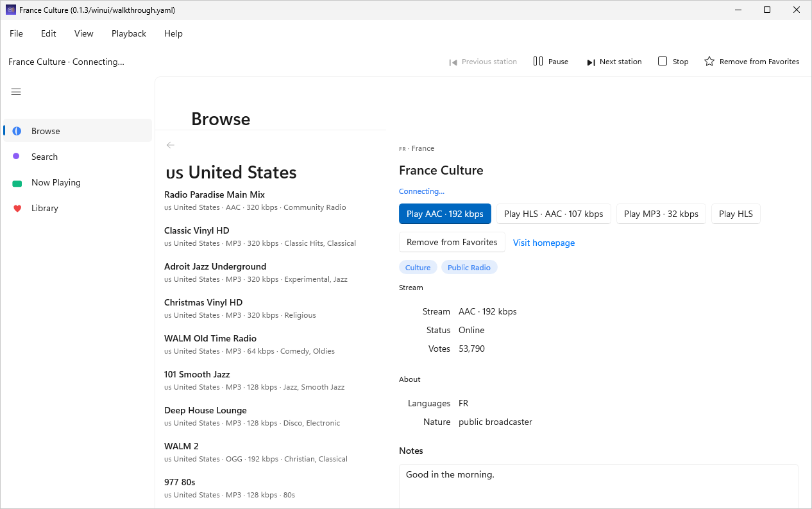Click the Pause playback icon

click(x=538, y=62)
